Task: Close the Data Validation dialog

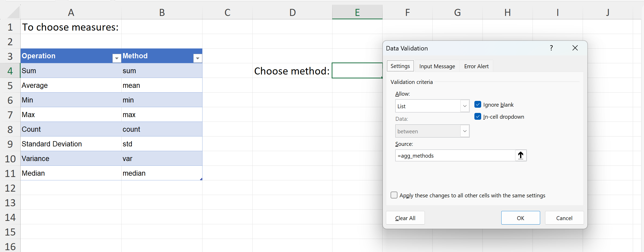Action: (x=575, y=48)
